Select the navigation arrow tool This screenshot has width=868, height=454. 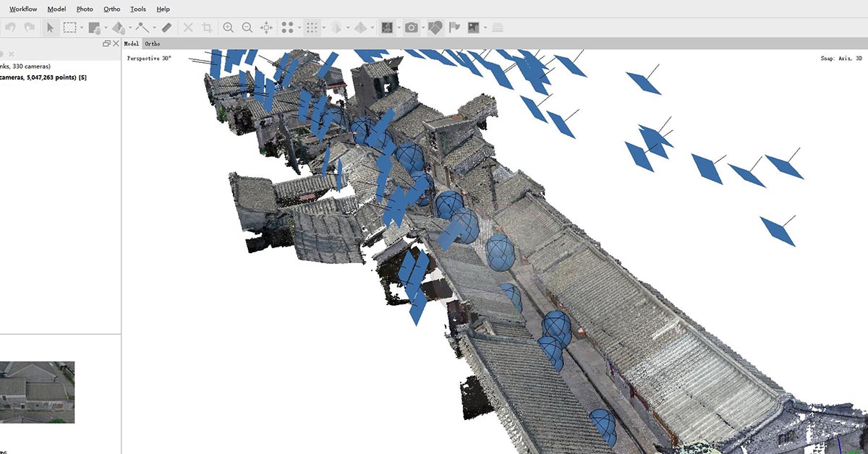(51, 27)
